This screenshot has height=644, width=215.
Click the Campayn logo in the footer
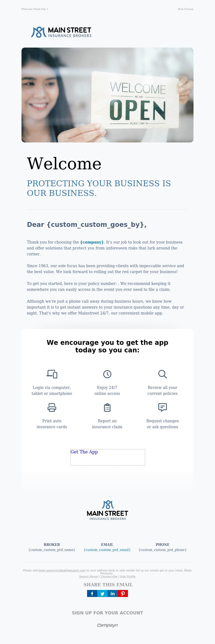(107, 625)
